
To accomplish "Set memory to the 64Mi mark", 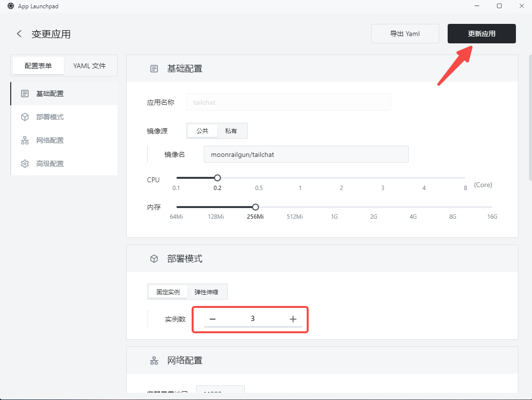I will pyautogui.click(x=177, y=217).
